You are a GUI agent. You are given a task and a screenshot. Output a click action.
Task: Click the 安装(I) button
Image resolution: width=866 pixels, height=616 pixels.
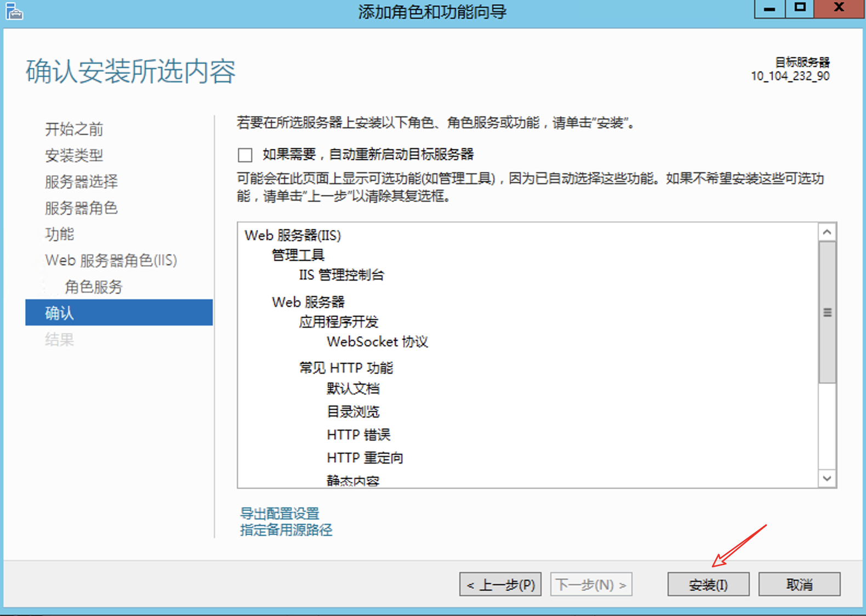(x=708, y=584)
